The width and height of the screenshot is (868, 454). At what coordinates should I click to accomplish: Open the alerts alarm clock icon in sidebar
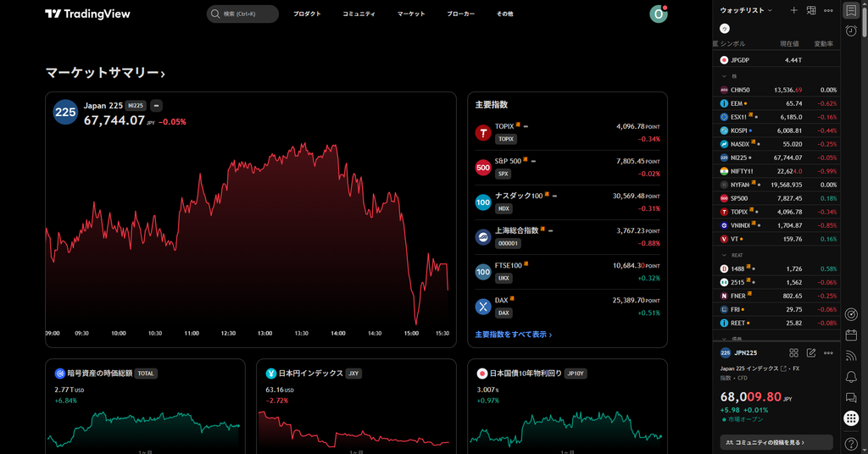(x=851, y=31)
